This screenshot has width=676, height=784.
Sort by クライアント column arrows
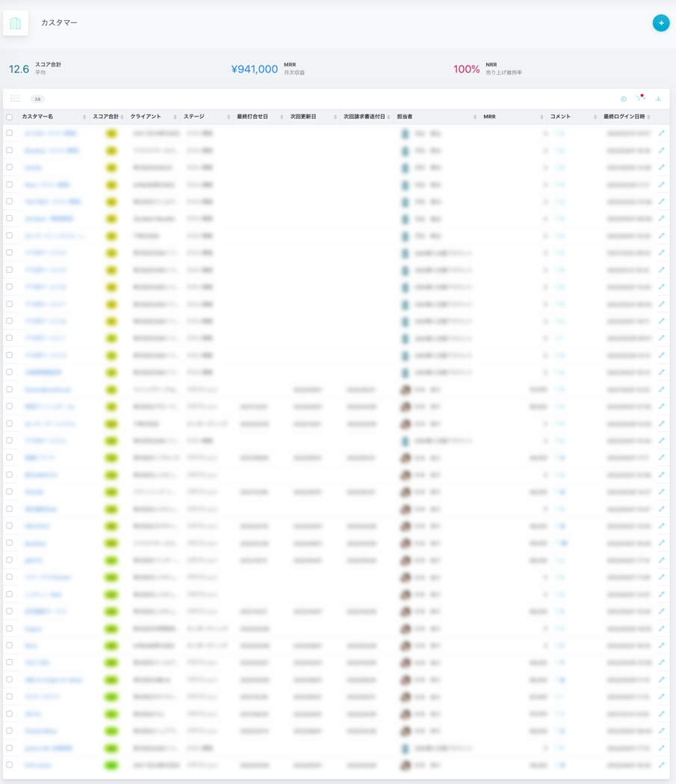pos(175,117)
